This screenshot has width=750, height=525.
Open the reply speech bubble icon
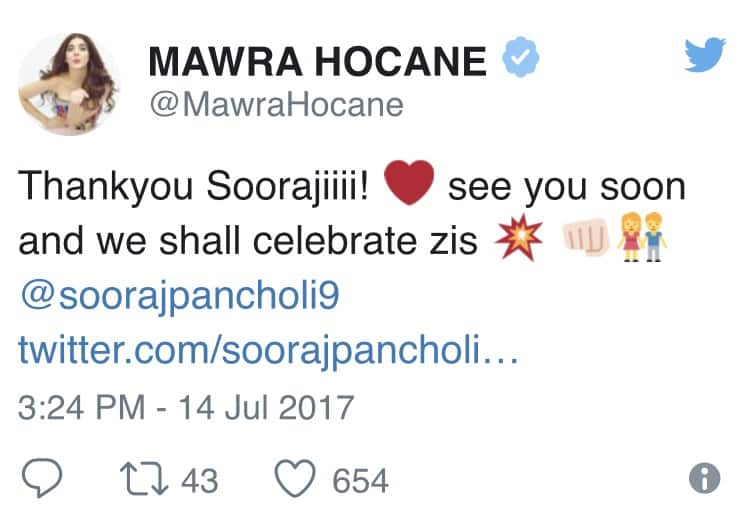[42, 478]
